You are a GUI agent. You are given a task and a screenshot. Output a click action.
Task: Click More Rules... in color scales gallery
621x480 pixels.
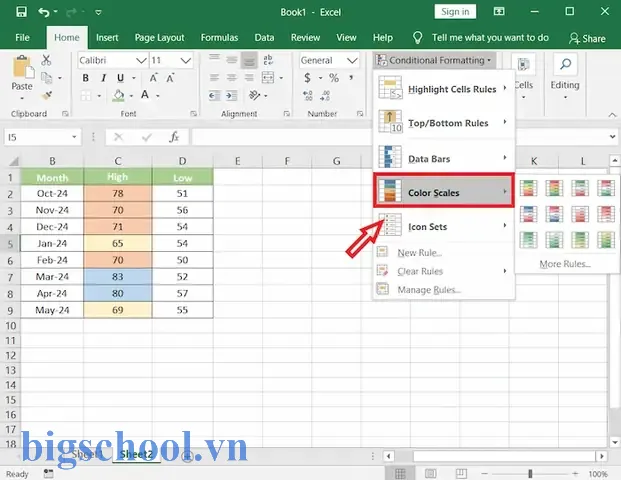565,264
